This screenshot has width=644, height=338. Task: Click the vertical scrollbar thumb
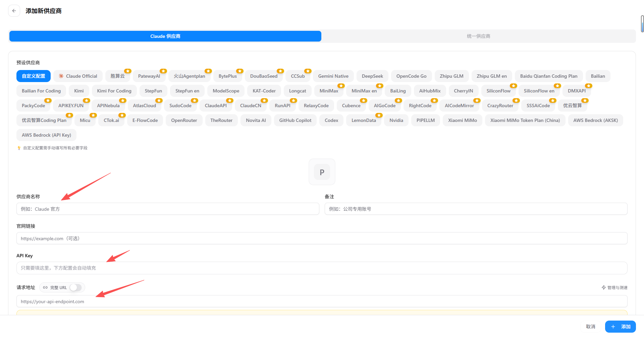(x=642, y=23)
